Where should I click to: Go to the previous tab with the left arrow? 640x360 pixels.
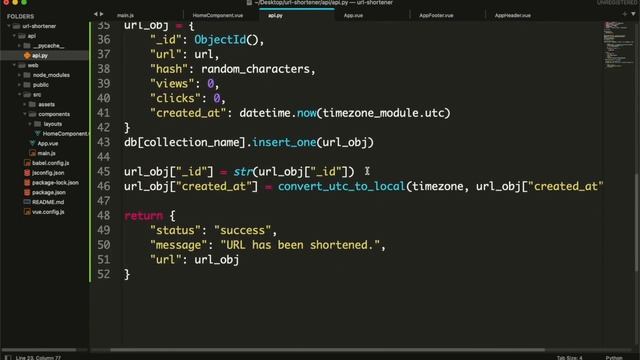pos(96,14)
